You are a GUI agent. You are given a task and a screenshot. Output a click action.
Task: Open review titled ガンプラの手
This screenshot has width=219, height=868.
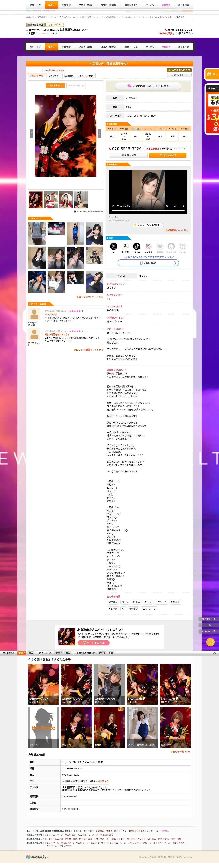pos(51,314)
